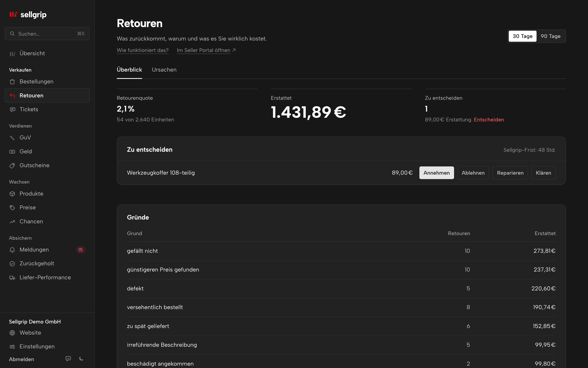Open Übersicht via its bars icon

pyautogui.click(x=12, y=54)
